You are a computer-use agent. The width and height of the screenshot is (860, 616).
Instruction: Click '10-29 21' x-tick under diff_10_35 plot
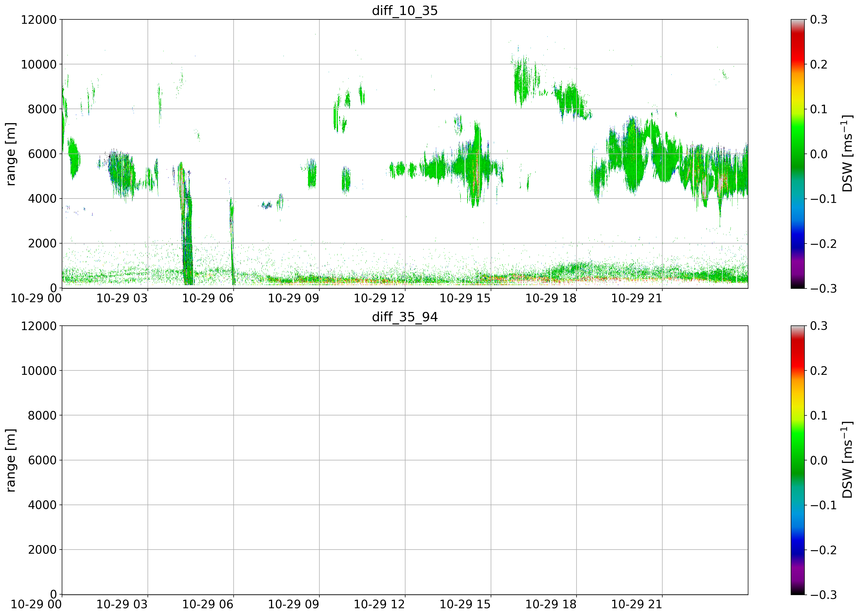(637, 298)
